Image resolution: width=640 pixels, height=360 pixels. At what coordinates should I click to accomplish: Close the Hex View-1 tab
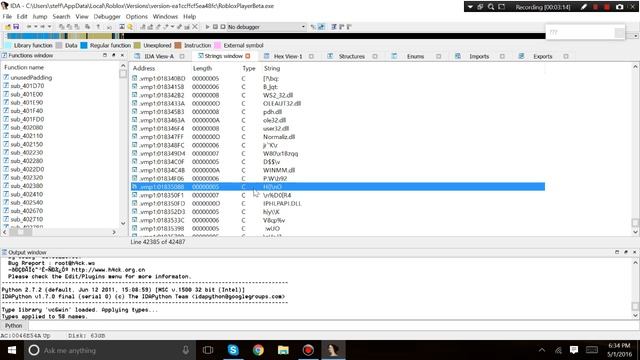pyautogui.click(x=311, y=56)
